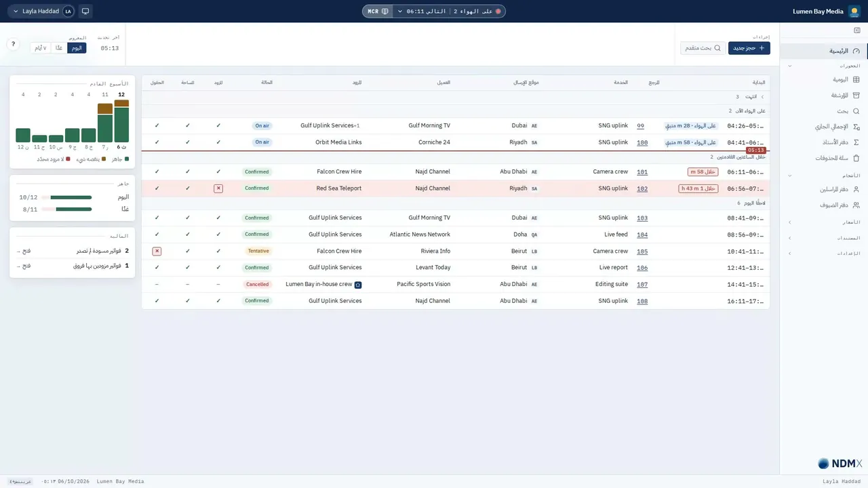
Task: Expand the انتهت finished group row
Action: point(456,97)
